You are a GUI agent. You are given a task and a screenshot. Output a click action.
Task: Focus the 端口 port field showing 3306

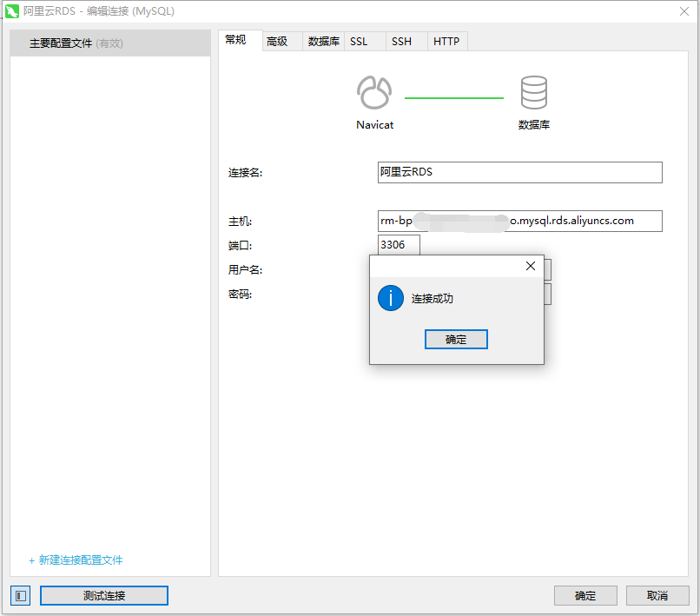tap(399, 245)
